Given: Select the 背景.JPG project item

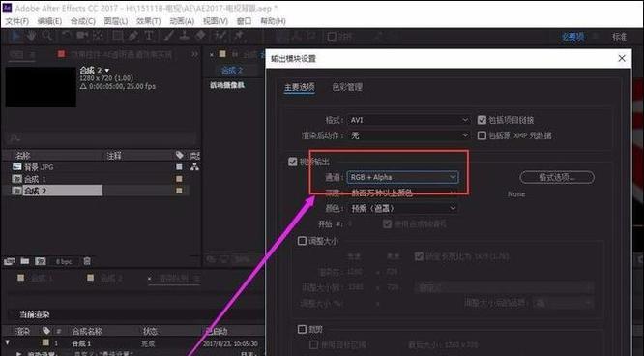Looking at the screenshot, I should 39,167.
